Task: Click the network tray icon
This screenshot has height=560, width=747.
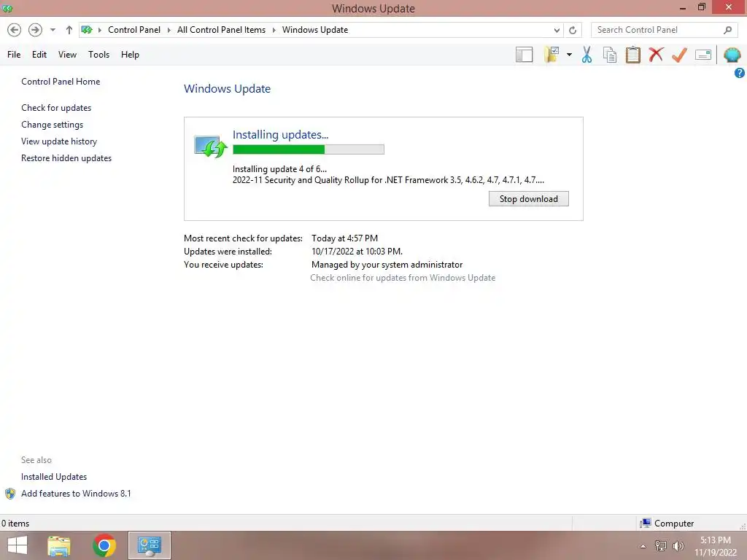Action: pos(661,546)
